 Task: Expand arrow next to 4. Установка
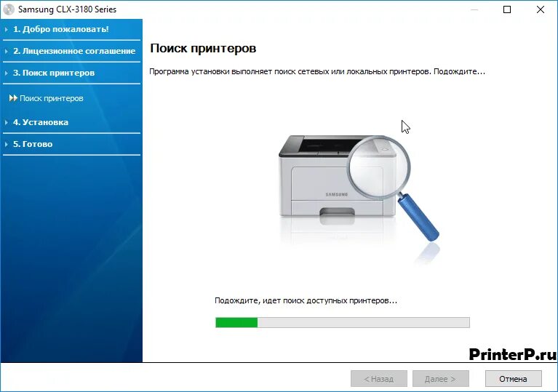(x=7, y=122)
